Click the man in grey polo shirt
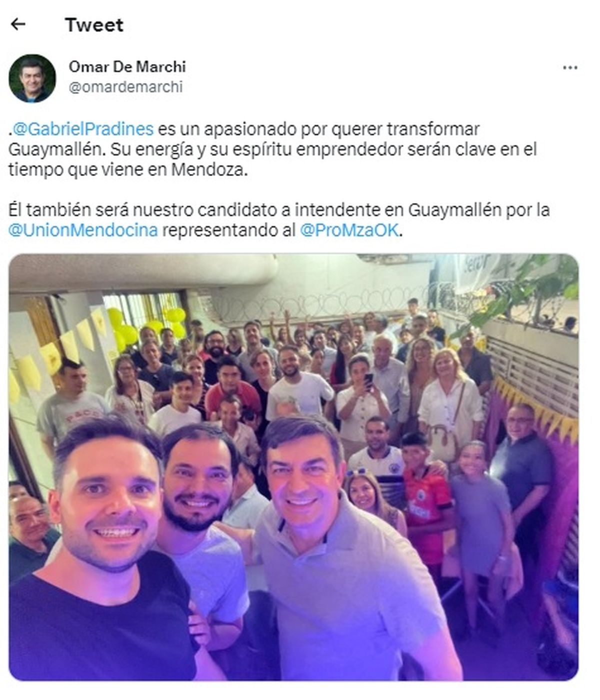This screenshot has height=700, width=600. [340, 550]
